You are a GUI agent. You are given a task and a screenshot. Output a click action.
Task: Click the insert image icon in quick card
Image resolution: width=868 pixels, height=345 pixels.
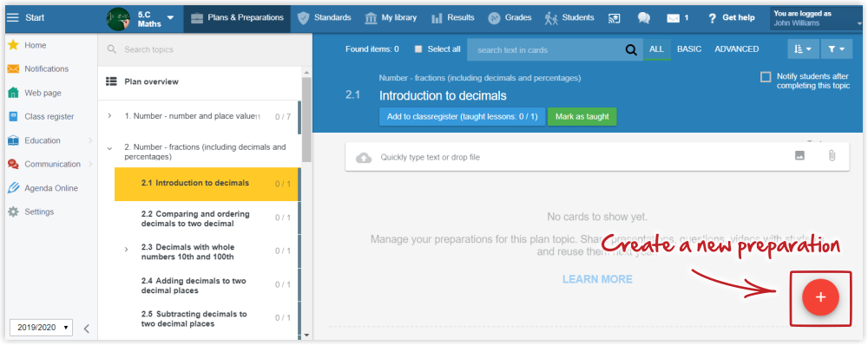[x=799, y=156]
